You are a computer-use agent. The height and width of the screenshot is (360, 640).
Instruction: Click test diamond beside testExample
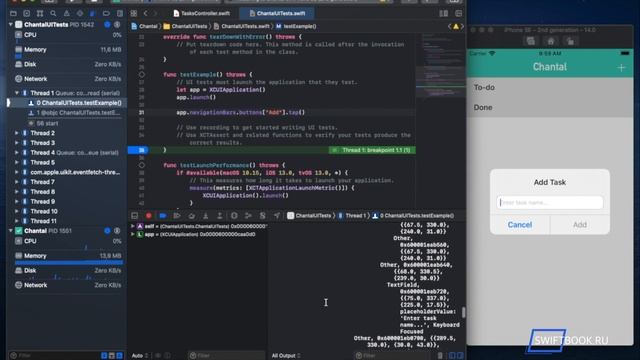(142, 75)
